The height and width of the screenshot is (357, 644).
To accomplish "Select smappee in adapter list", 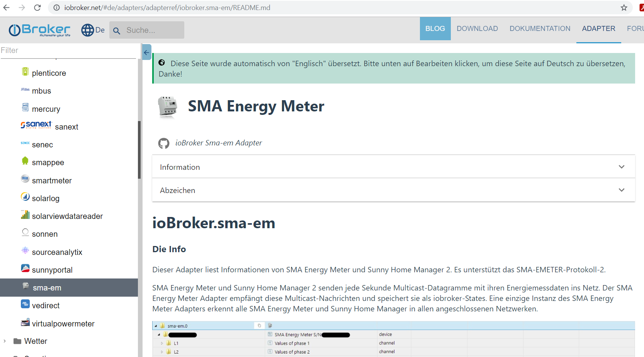I will (x=48, y=162).
